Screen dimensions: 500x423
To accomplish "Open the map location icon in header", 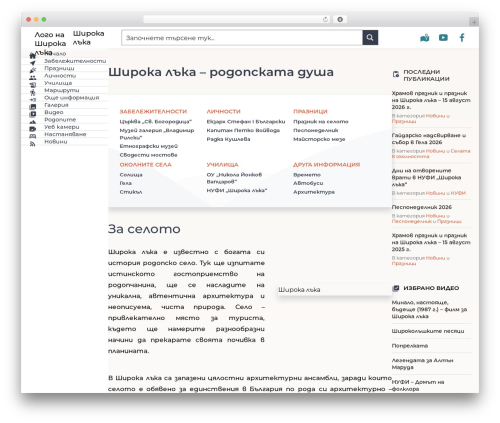I will [425, 38].
